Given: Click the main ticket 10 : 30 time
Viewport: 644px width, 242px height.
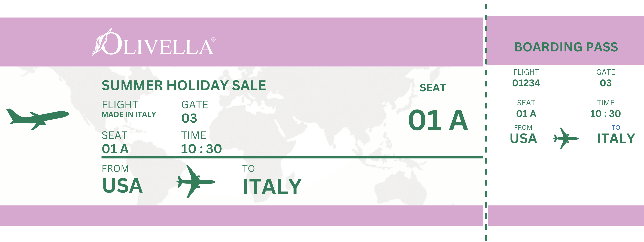Looking at the screenshot, I should (x=201, y=149).
